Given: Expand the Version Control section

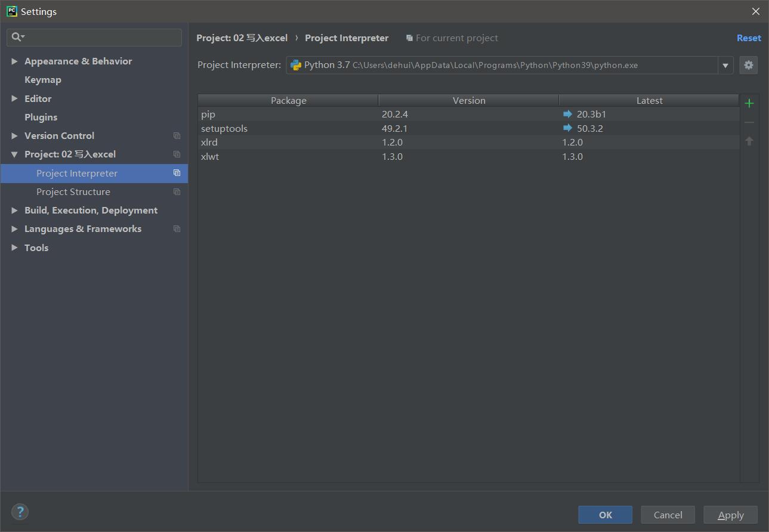Looking at the screenshot, I should pos(14,136).
